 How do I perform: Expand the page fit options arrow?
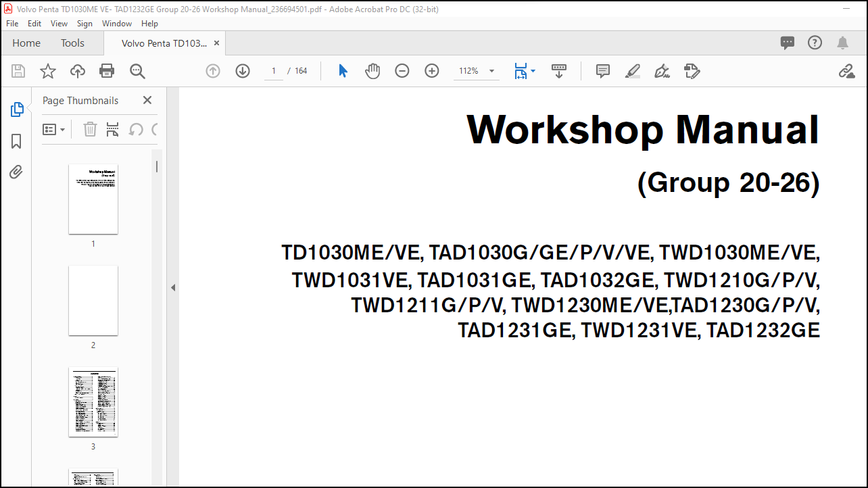click(533, 71)
